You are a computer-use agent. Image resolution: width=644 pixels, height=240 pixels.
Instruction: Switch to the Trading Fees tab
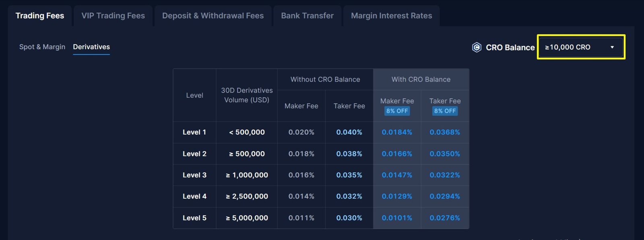40,16
